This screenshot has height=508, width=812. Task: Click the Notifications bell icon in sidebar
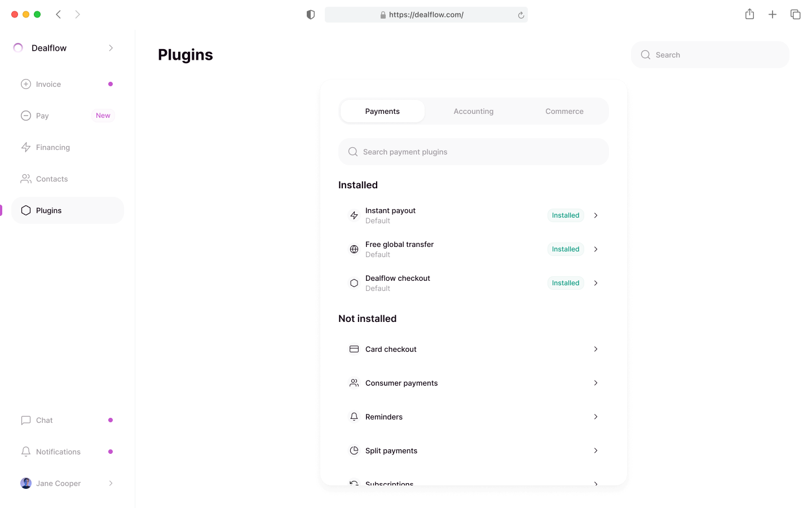coord(26,452)
